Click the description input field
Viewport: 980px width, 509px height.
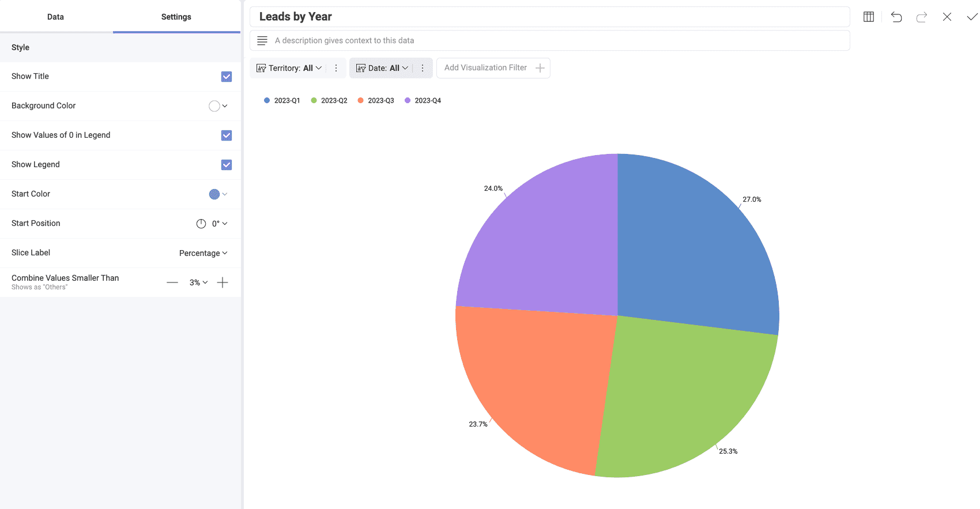tap(550, 40)
